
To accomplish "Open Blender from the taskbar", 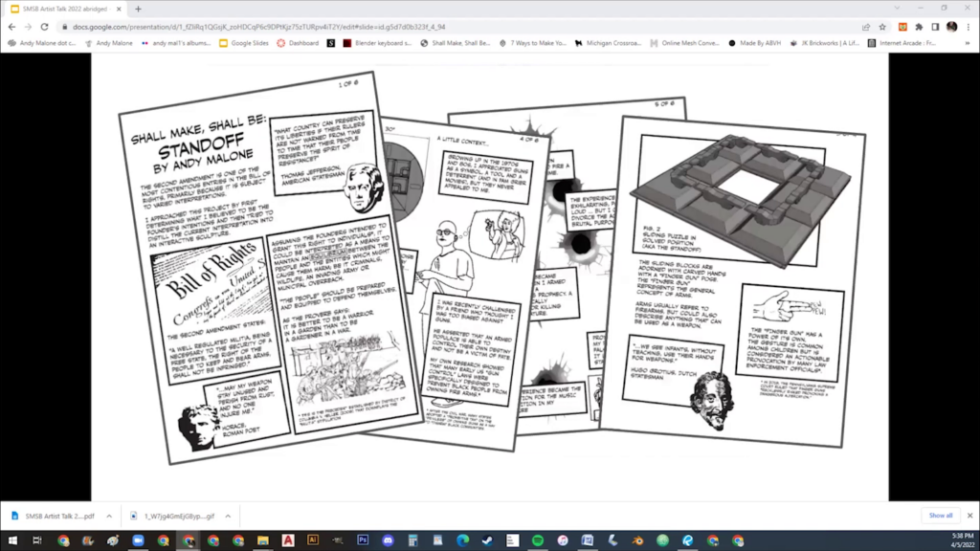I will click(638, 540).
